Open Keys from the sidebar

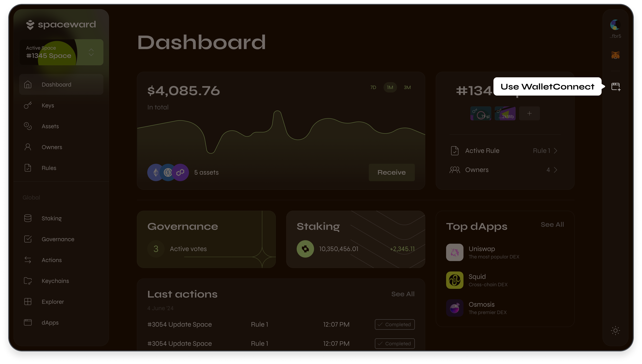(48, 105)
